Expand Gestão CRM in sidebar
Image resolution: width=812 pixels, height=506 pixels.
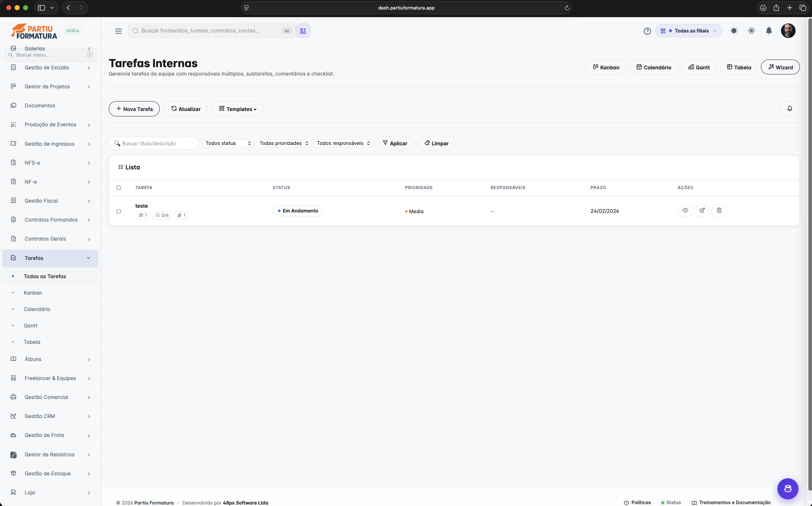[x=50, y=416]
